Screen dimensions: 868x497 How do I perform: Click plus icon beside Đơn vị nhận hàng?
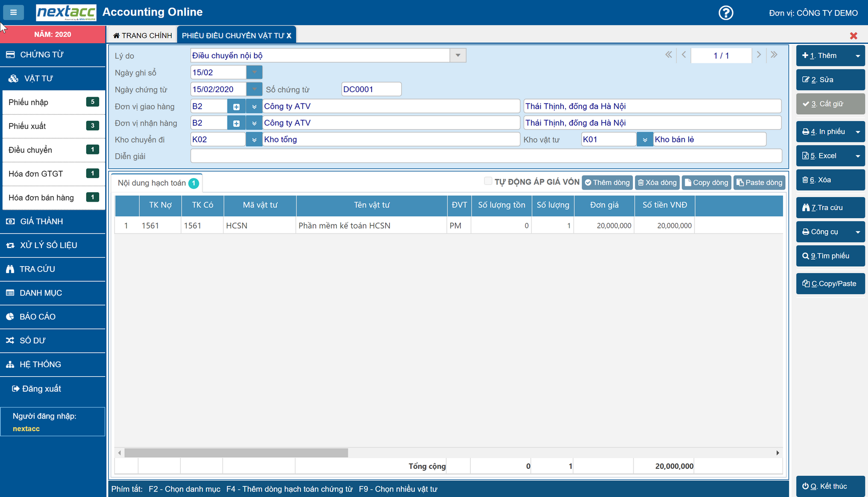coord(236,123)
